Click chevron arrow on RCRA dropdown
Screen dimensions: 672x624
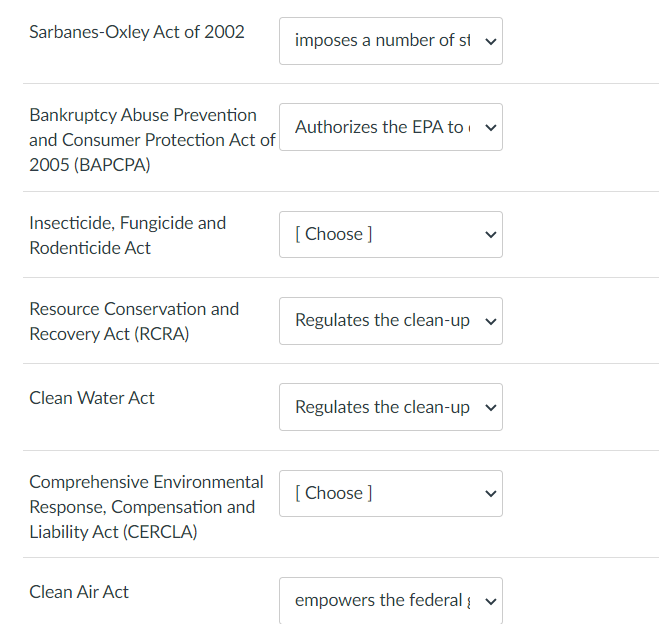(x=489, y=322)
